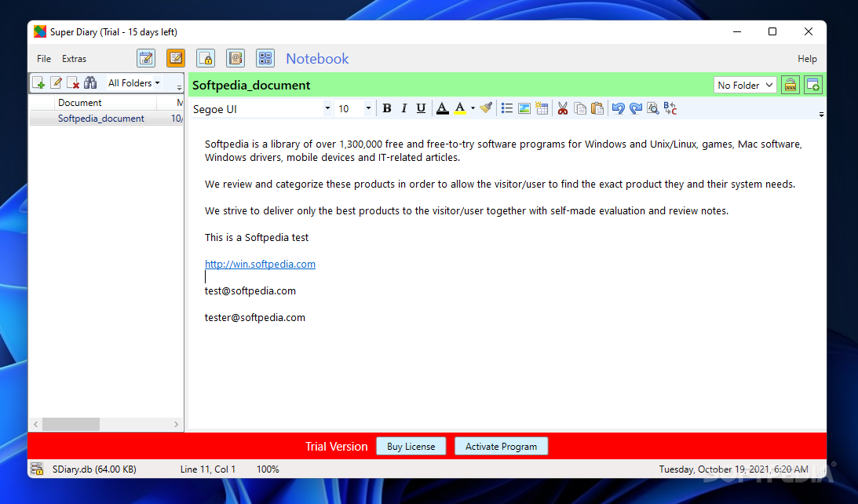858x504 pixels.
Task: Click the padlock icon beside No Folder
Action: click(x=790, y=85)
